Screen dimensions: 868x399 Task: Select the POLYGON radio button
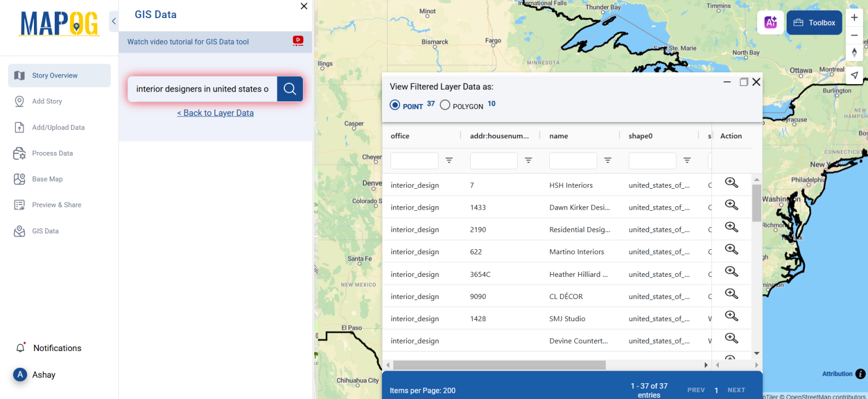(445, 105)
